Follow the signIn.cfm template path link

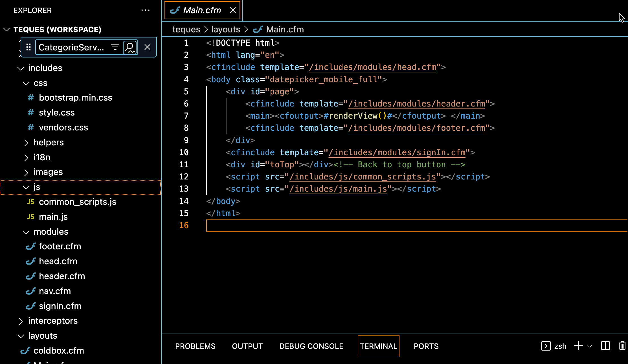coord(397,152)
